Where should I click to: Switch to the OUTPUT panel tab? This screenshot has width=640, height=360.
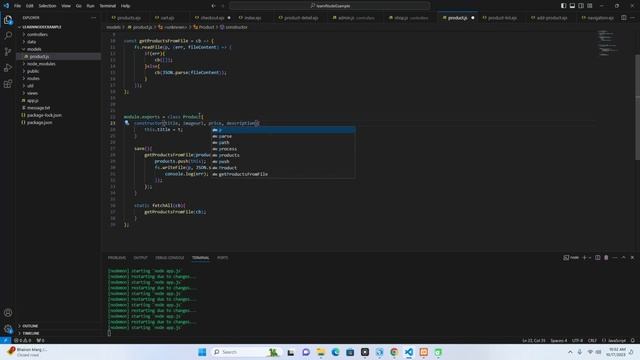[x=140, y=258]
